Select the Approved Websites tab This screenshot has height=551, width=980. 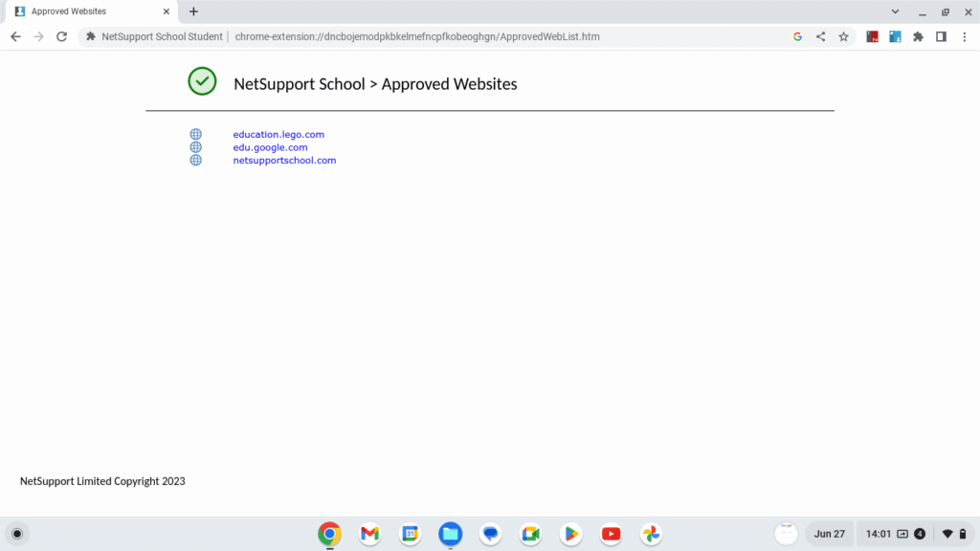pos(91,11)
